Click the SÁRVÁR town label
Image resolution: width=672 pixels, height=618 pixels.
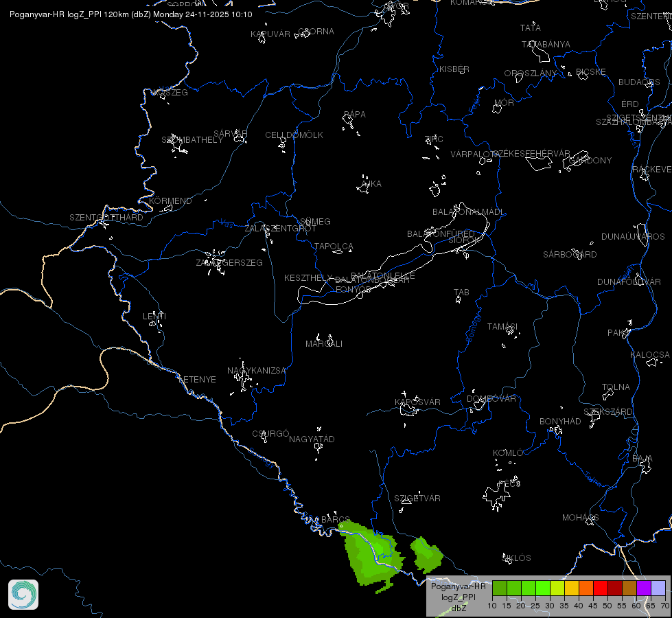231,134
